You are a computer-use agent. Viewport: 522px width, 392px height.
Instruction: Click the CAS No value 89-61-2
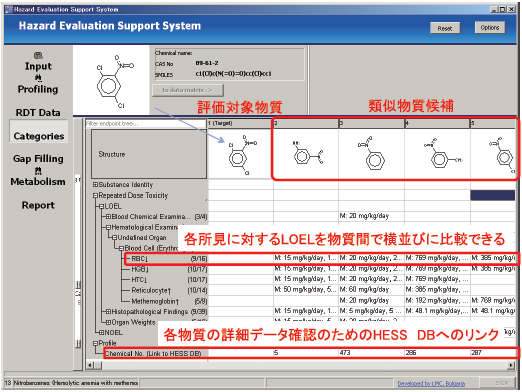[207, 63]
